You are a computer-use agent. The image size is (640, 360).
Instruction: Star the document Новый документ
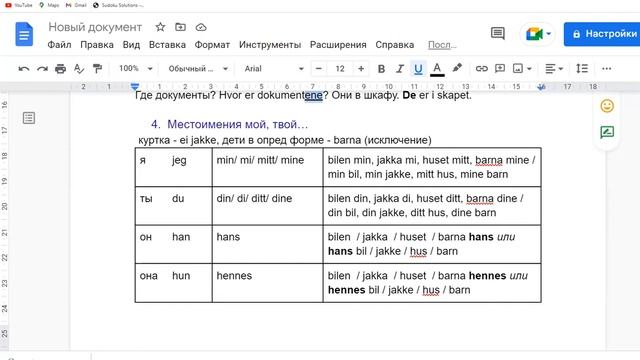point(160,27)
